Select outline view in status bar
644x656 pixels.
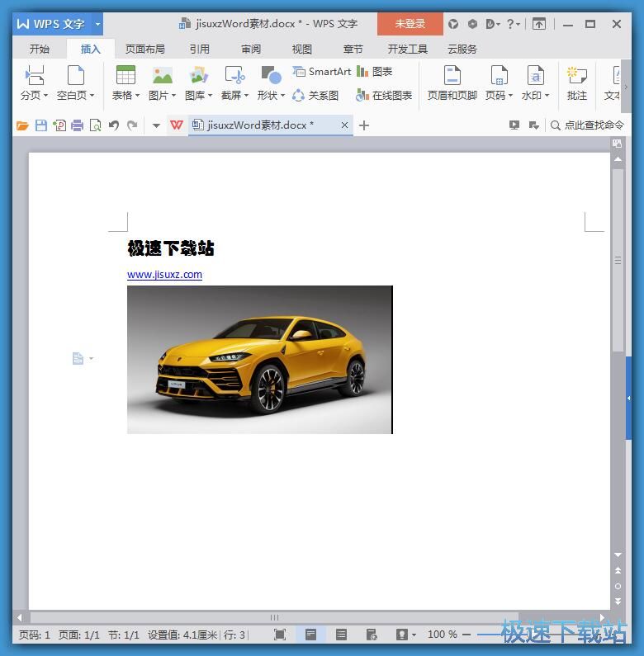(341, 635)
